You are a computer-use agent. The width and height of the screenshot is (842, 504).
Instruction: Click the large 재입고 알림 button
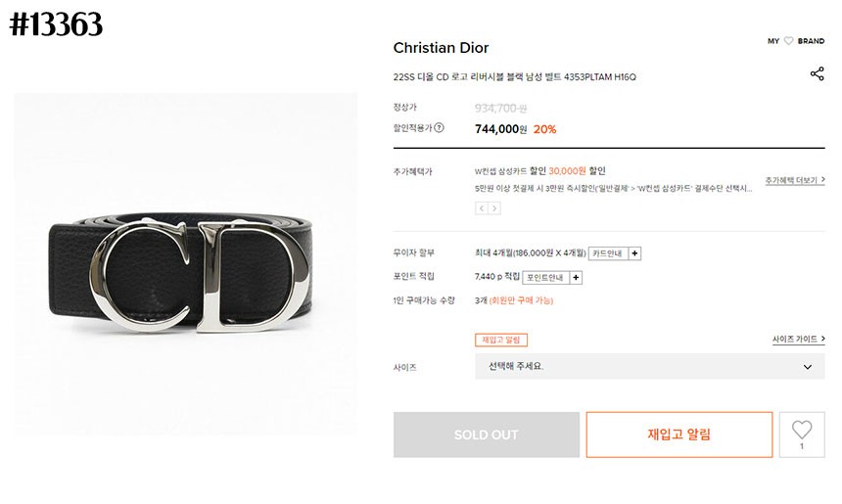click(x=678, y=435)
